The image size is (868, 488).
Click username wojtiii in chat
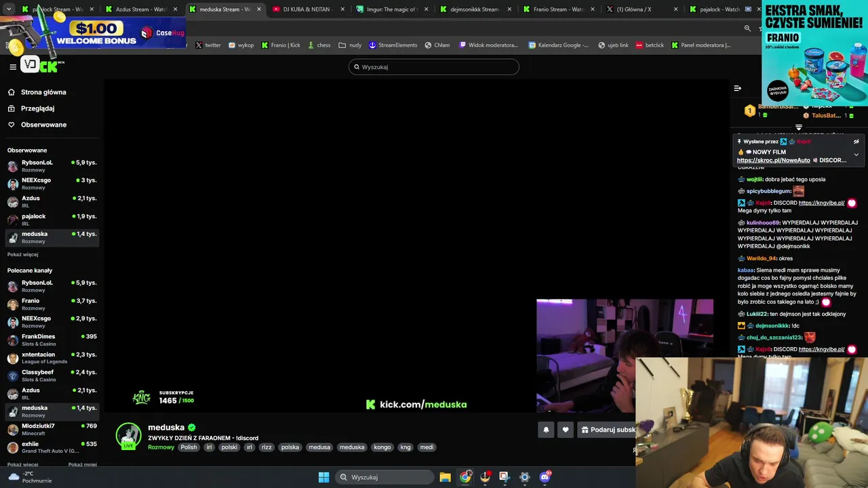(x=754, y=180)
